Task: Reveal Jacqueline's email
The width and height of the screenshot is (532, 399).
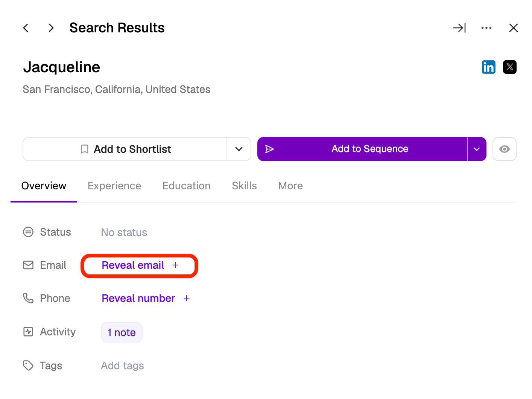Action: click(133, 265)
